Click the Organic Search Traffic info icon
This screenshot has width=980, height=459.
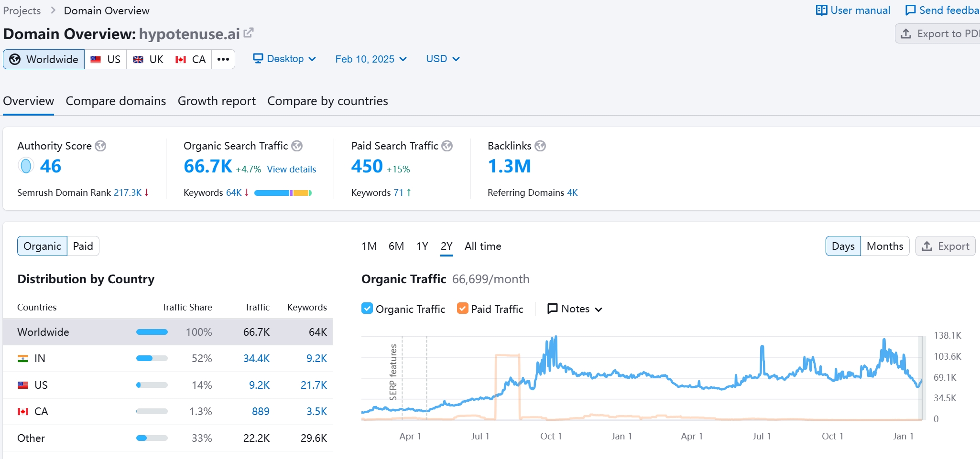[x=297, y=146]
